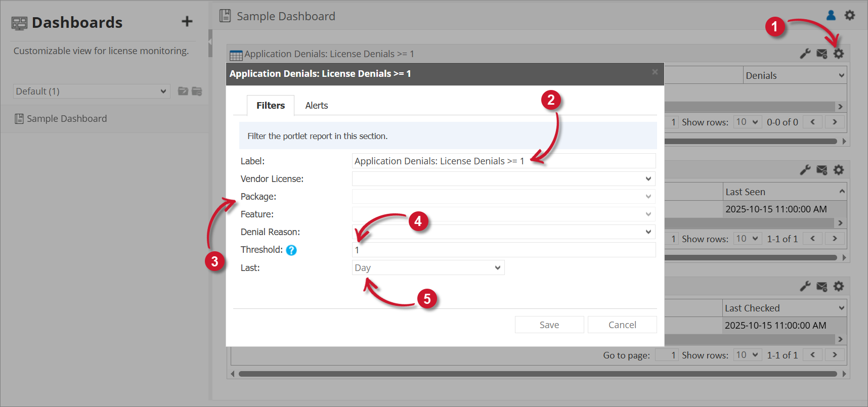Open Feature dropdown
Screen dimensions: 868x407
pos(504,214)
